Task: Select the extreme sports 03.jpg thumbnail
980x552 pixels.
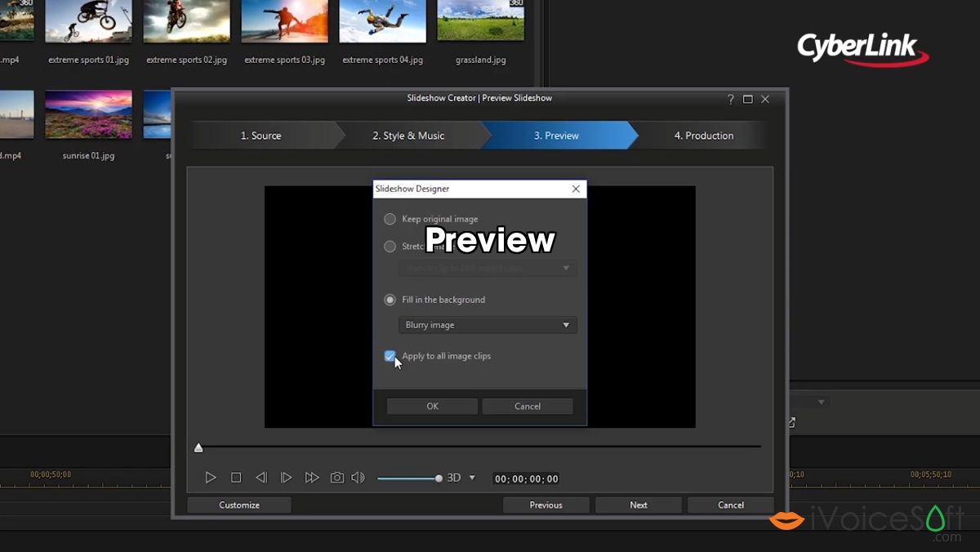Action: pyautogui.click(x=284, y=20)
